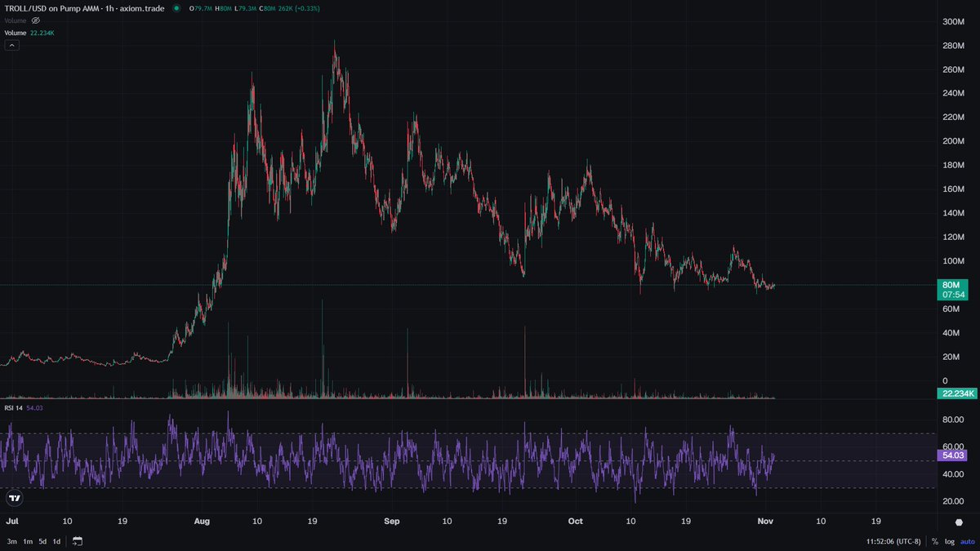Collapse the indicator legend with the chevron
Viewport: 980px width, 551px height.
pos(11,45)
